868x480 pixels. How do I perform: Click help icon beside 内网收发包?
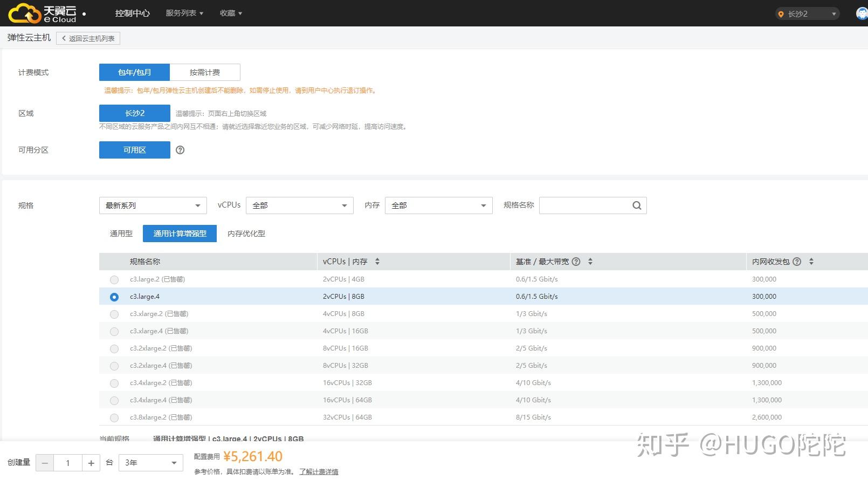coord(797,262)
